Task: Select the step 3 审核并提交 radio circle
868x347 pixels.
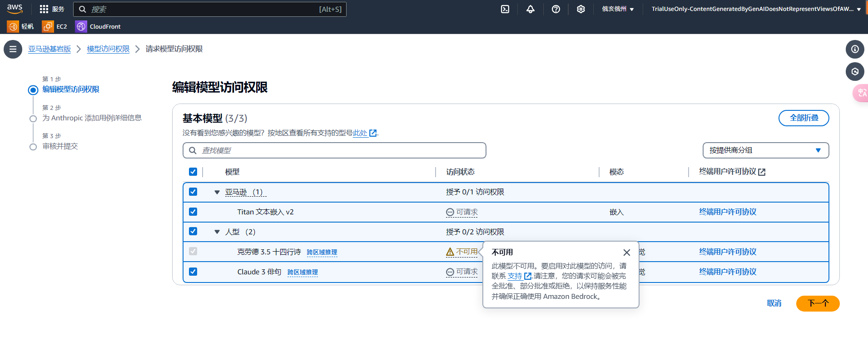Action: [33, 147]
